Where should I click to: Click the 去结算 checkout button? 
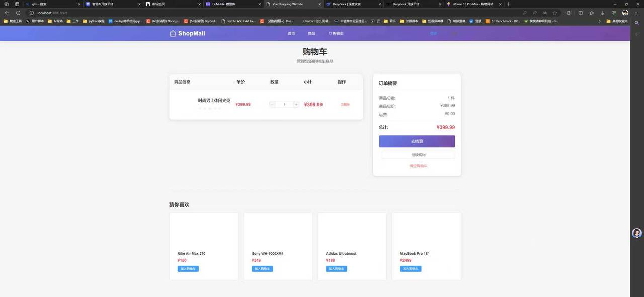tap(417, 141)
